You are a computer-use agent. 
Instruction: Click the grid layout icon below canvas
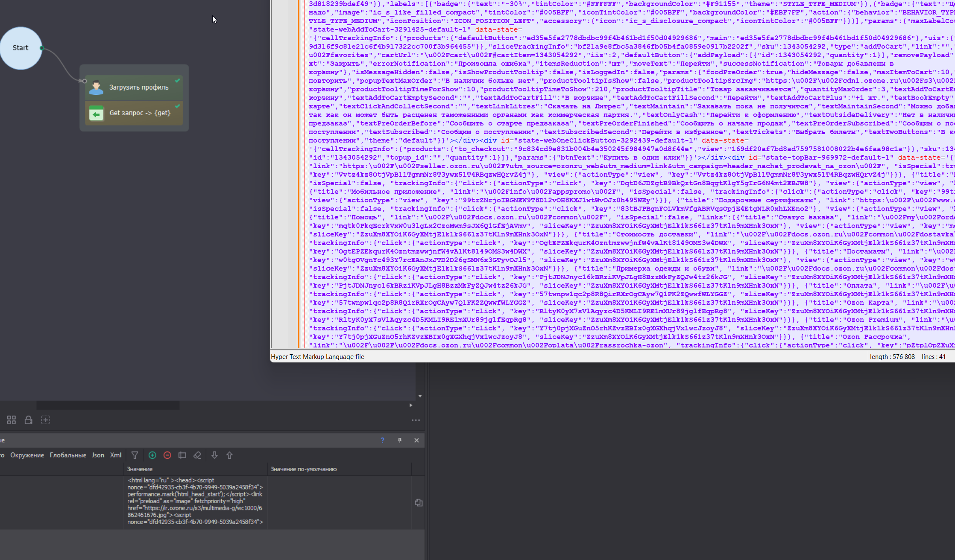point(12,420)
